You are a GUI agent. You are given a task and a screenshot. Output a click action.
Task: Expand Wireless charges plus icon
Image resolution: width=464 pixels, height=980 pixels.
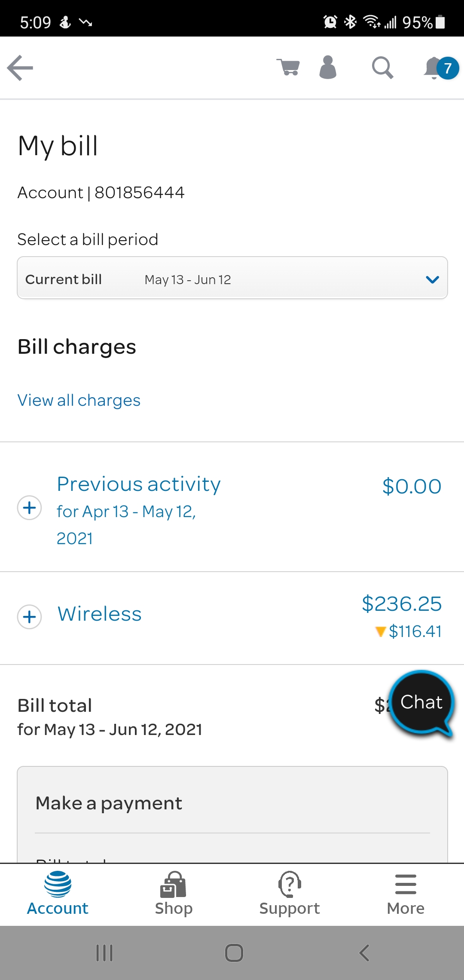pyautogui.click(x=30, y=617)
